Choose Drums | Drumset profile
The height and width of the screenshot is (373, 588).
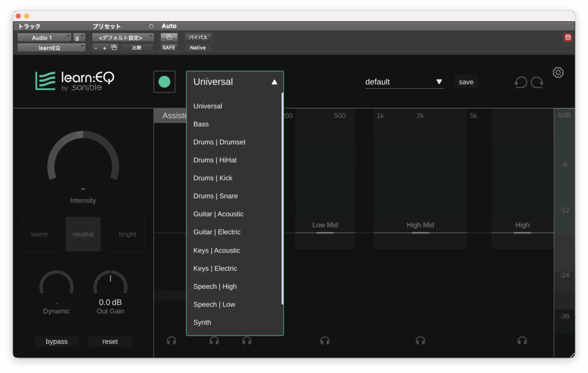point(234,142)
